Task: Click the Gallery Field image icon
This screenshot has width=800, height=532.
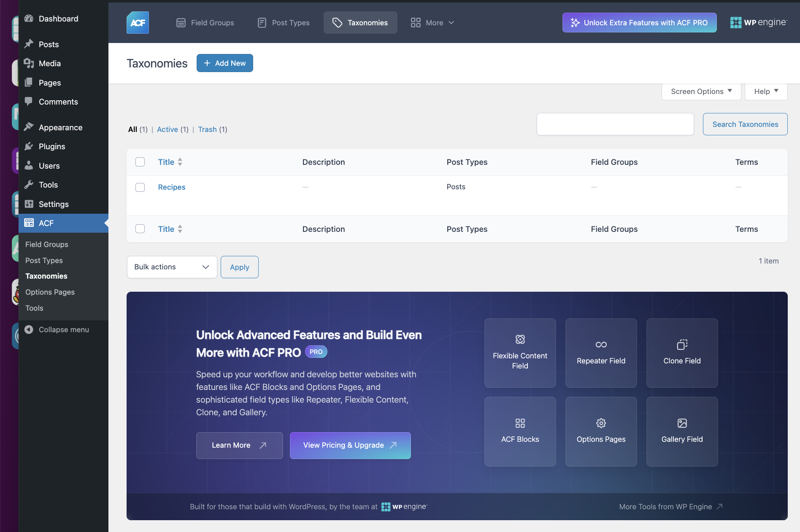Action: pos(682,423)
